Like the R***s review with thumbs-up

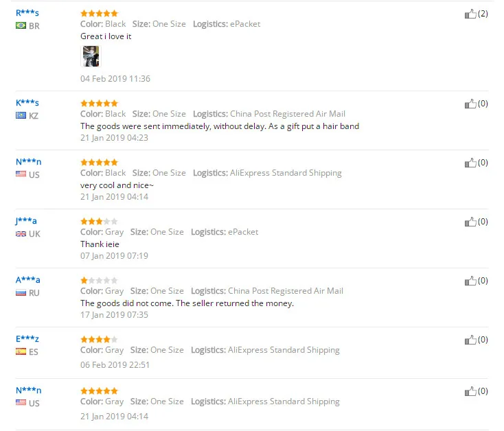coord(470,14)
